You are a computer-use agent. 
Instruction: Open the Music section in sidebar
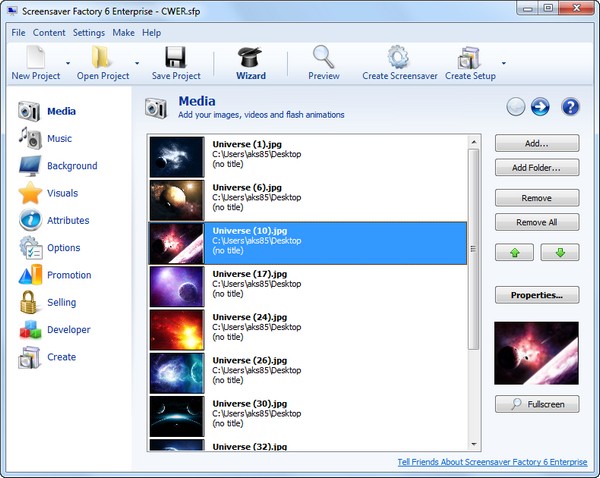(x=59, y=139)
